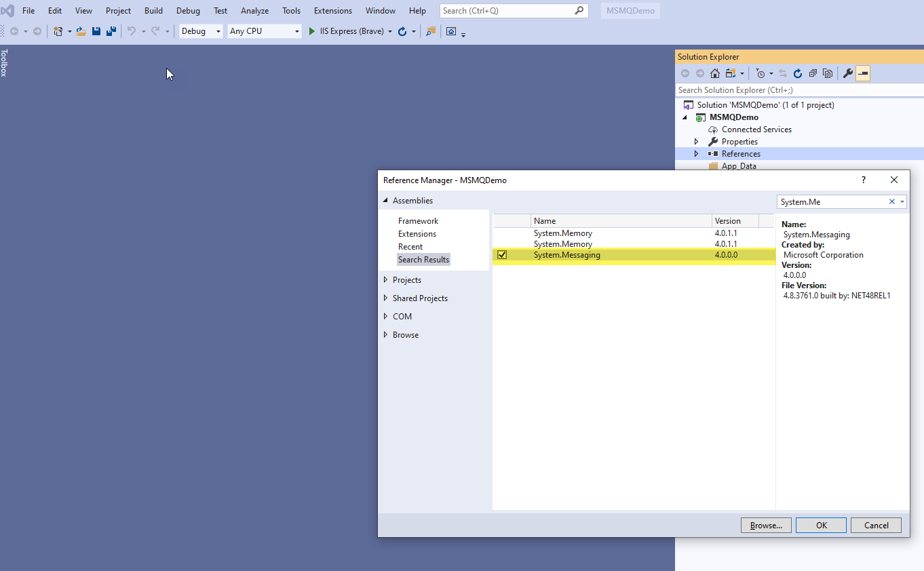Open the Build menu
This screenshot has height=571, width=924.
[x=153, y=10]
